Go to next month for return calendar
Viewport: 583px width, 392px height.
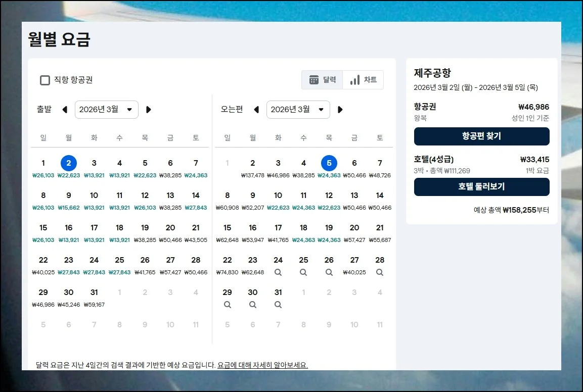pos(340,110)
